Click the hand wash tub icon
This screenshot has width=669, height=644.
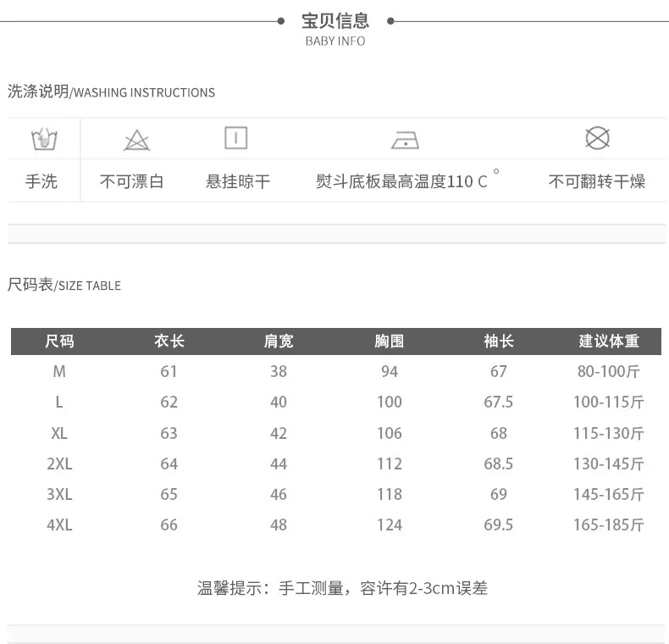tap(44, 139)
